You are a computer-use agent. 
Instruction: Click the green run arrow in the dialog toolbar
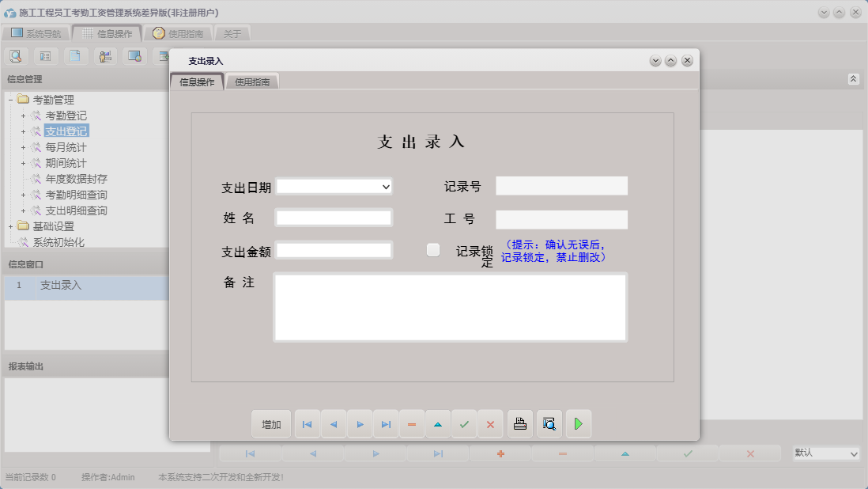click(x=578, y=423)
